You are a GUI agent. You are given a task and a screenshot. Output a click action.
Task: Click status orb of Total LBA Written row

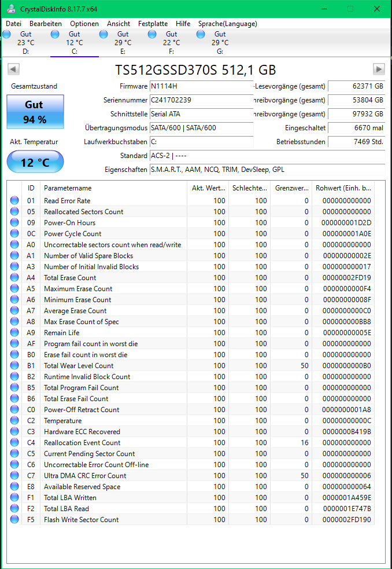tap(14, 497)
